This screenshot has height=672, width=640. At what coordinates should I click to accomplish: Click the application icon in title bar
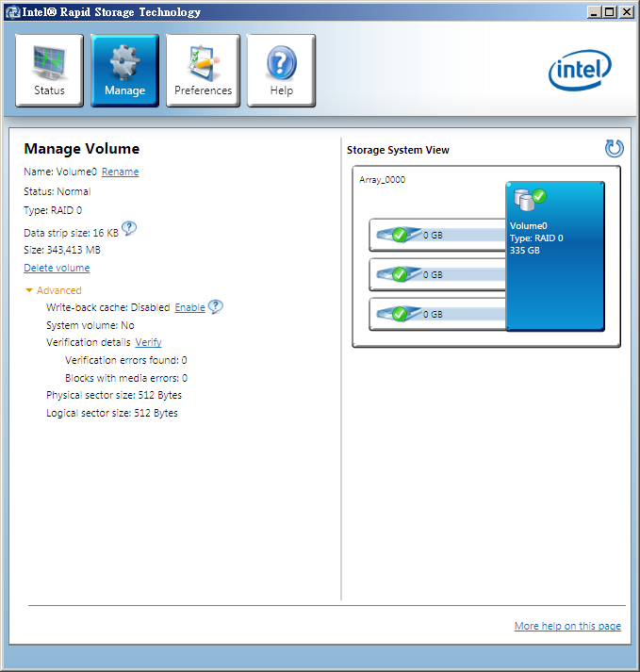tap(13, 12)
